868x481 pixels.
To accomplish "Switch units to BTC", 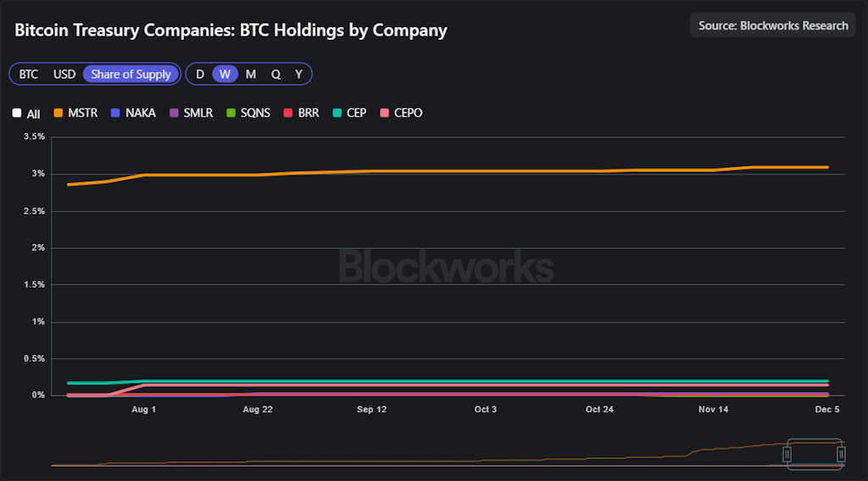I will tap(29, 75).
